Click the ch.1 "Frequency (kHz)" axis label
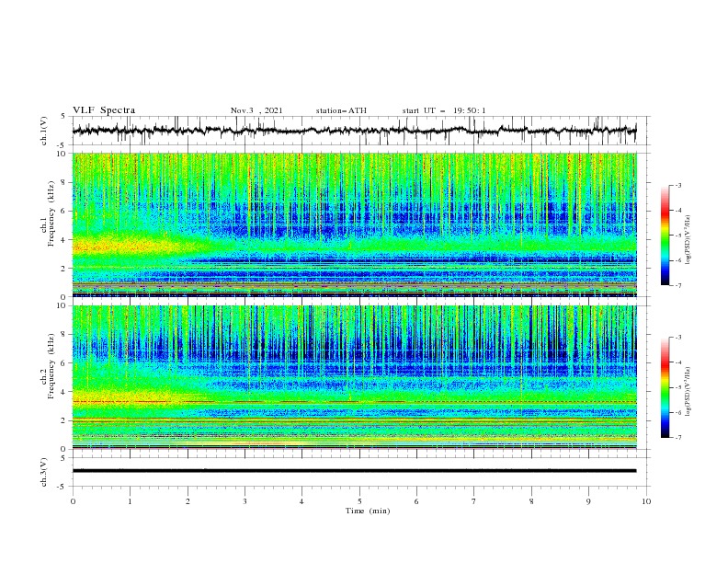The image size is (728, 563). coord(51,213)
